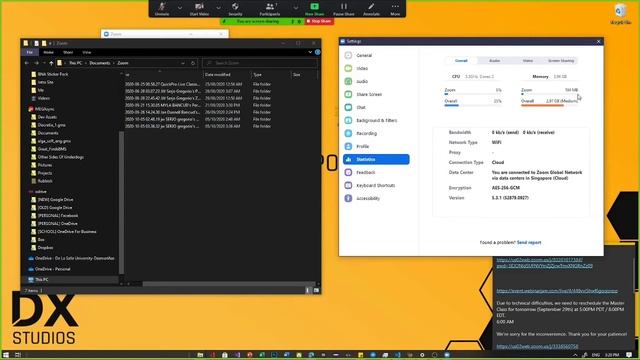Image resolution: width=640 pixels, height=360 pixels.
Task: Click the Up one level arrow in File Explorer
Action: 51,63
